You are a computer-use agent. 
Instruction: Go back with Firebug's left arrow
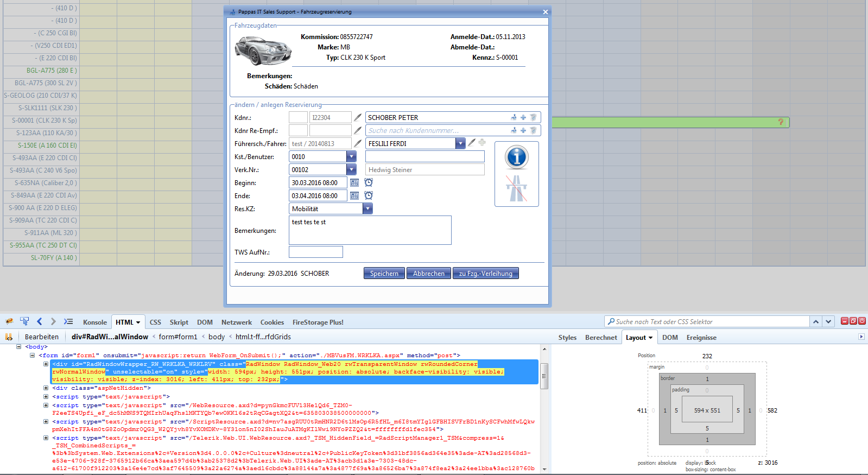point(39,321)
